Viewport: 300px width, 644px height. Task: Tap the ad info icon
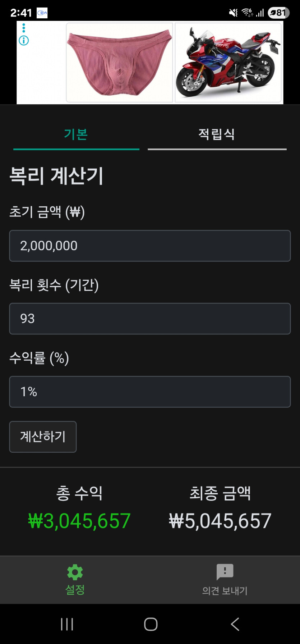(24, 40)
